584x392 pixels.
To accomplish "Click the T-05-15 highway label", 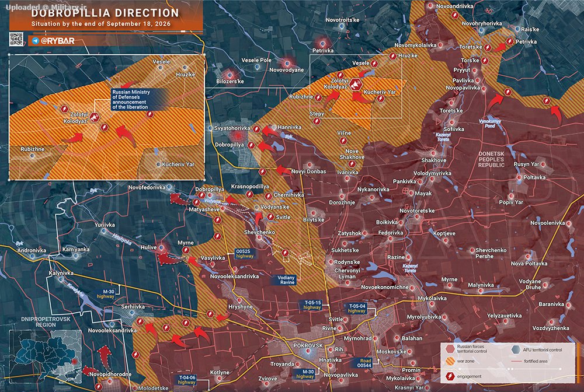I will click(312, 305).
